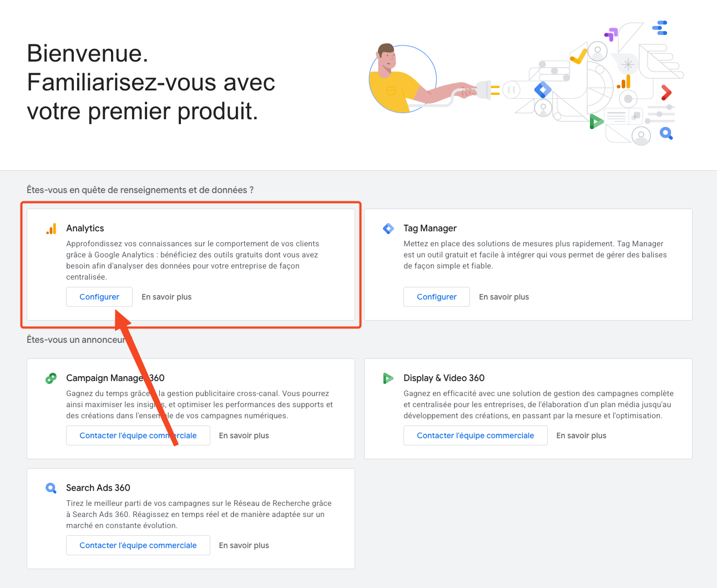Contact sales team for Display & Video 360

click(475, 435)
